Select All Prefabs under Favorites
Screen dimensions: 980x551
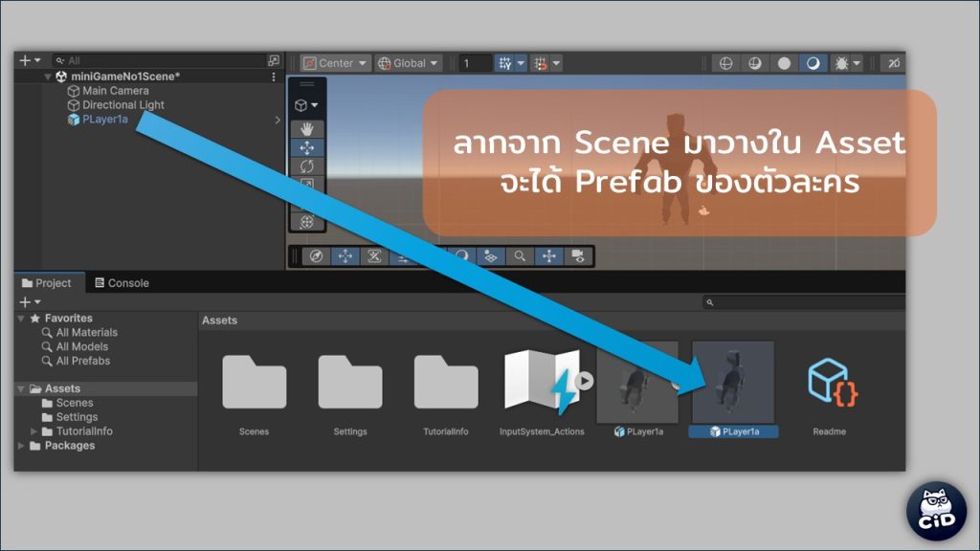(x=82, y=361)
